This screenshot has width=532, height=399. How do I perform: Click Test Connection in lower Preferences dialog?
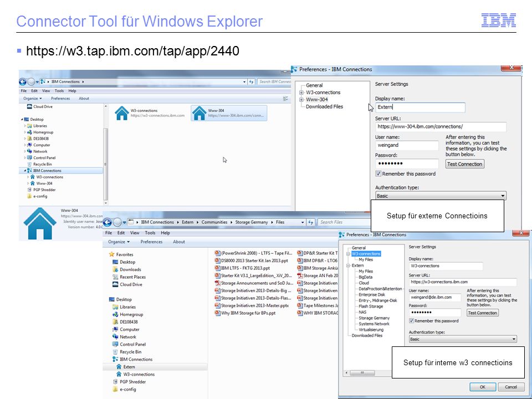[x=483, y=313]
